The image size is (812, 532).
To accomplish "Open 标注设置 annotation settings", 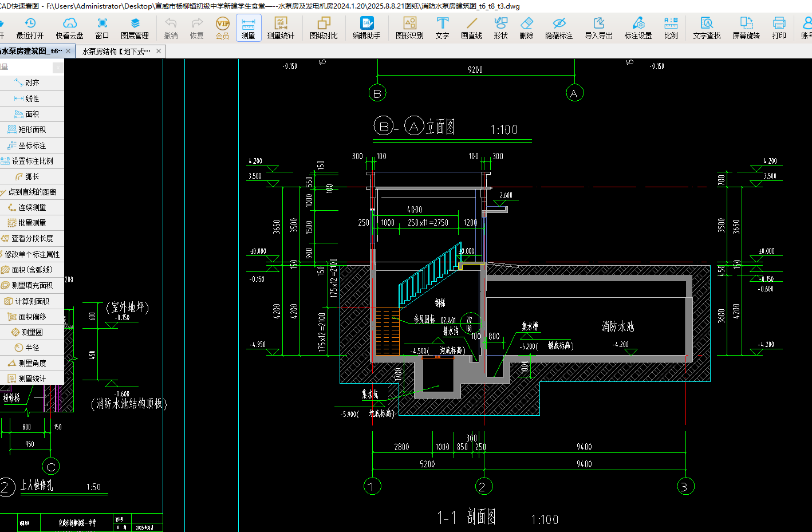I will (638, 28).
